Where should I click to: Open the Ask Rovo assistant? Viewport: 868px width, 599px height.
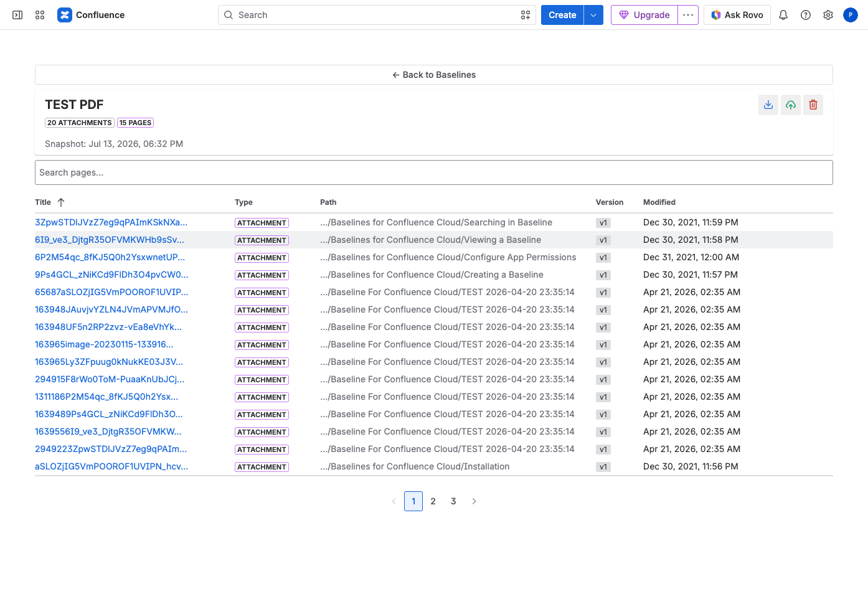pos(737,15)
